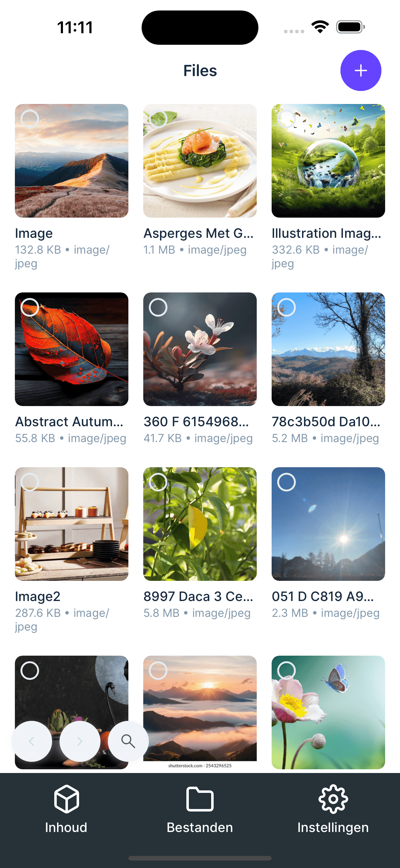This screenshot has width=400, height=868.
Task: Mark the 360 F 6154968 flower file circle
Action: pyautogui.click(x=158, y=307)
